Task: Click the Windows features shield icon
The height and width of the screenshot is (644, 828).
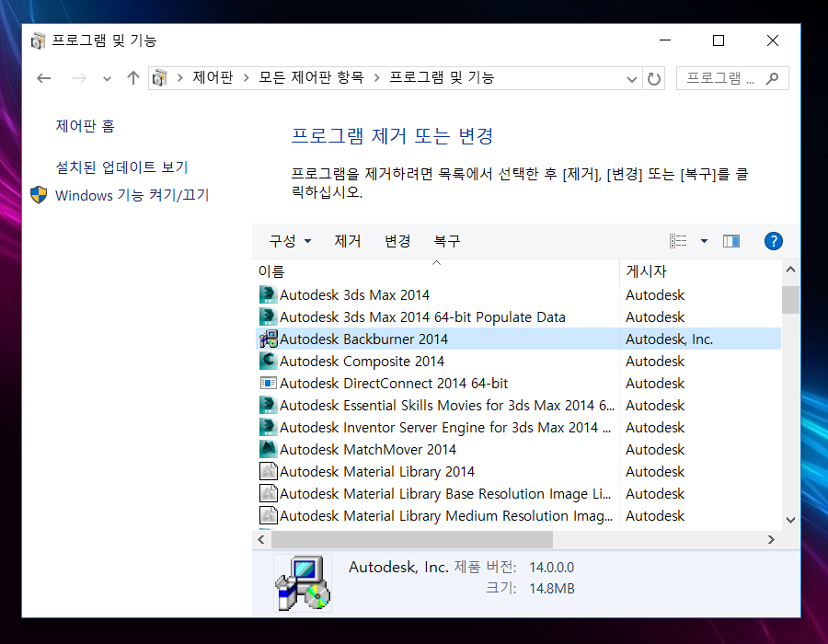Action: pyautogui.click(x=39, y=195)
